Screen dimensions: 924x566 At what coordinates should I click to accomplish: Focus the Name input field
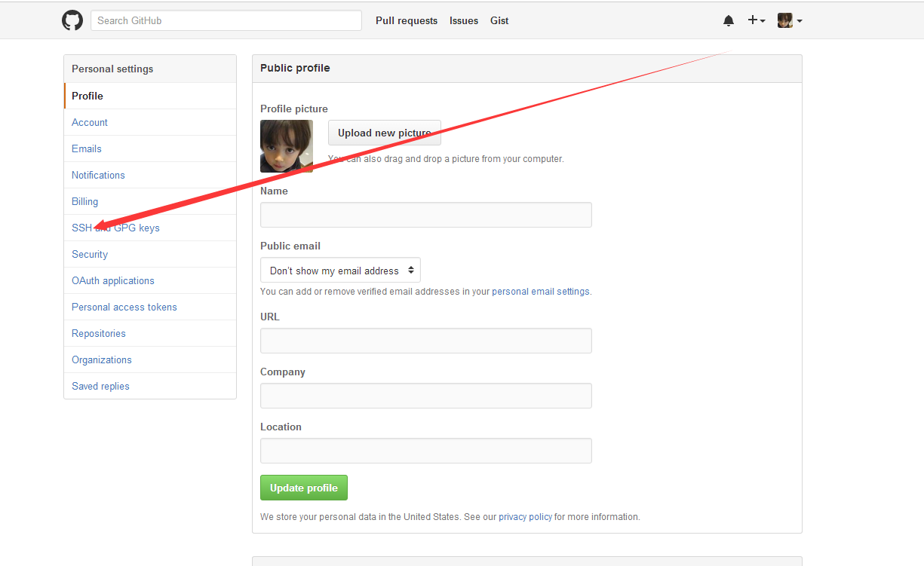click(x=426, y=215)
